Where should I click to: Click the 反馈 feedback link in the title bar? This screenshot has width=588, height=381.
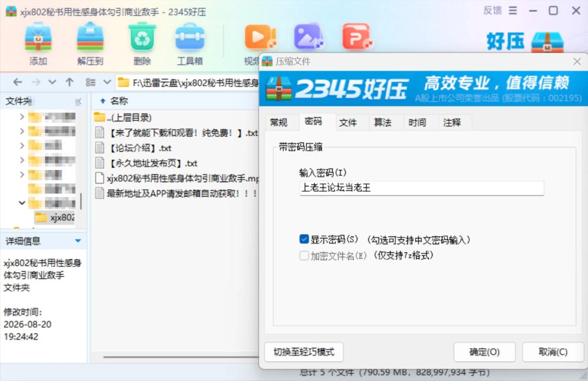click(x=492, y=11)
